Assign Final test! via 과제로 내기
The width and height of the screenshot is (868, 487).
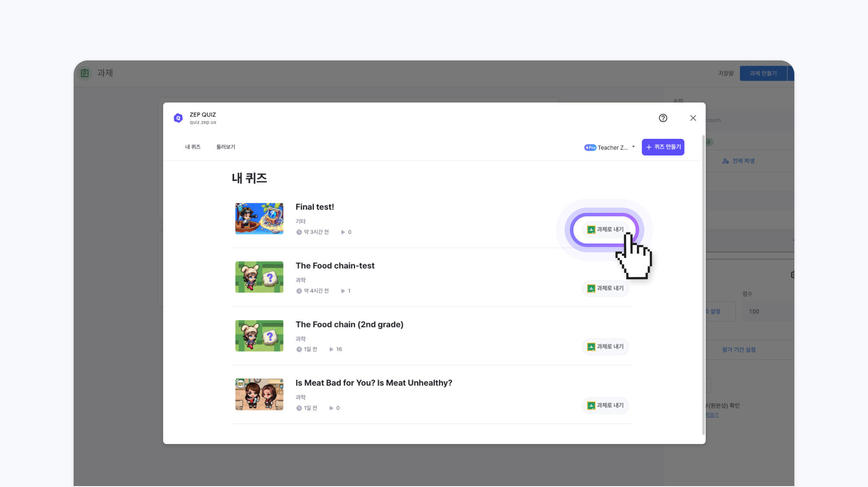tap(605, 229)
